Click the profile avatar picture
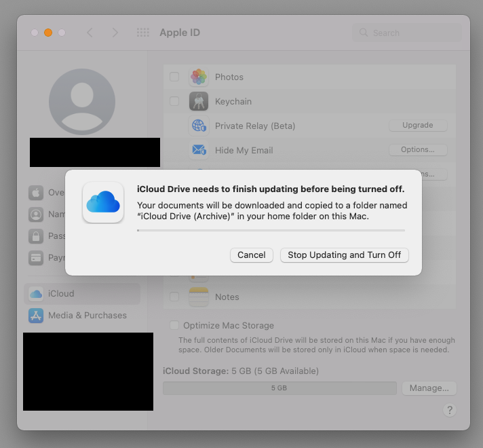The width and height of the screenshot is (483, 448). 82,101
